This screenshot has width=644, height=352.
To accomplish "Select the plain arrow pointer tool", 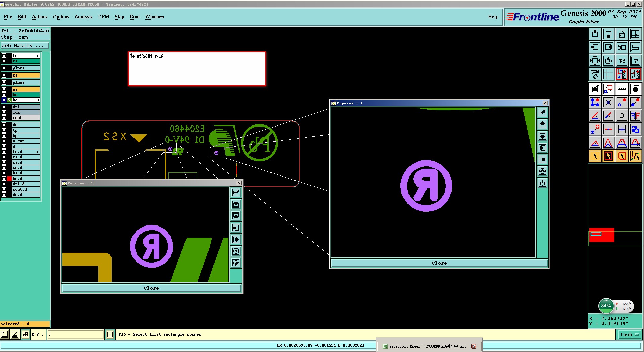I will [x=595, y=156].
